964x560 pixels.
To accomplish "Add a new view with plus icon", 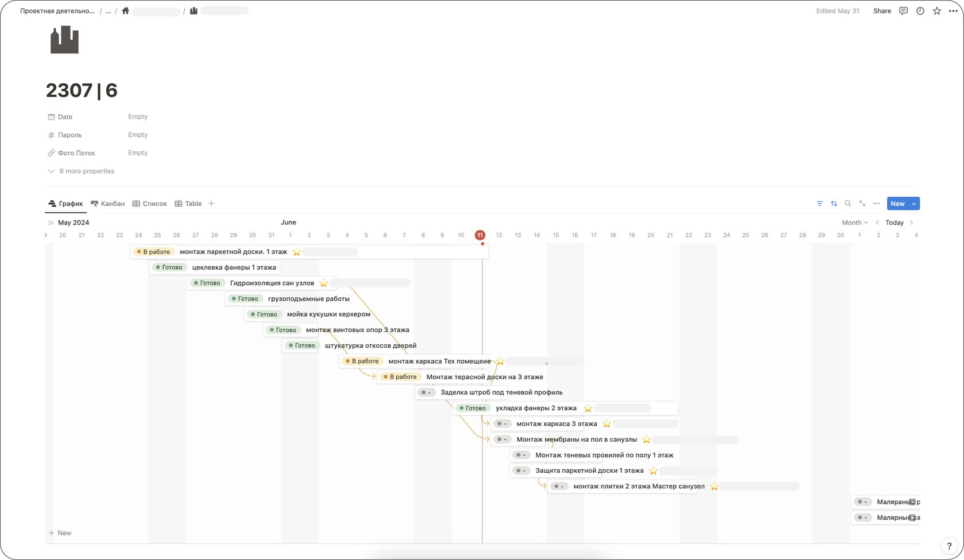I will click(x=211, y=204).
